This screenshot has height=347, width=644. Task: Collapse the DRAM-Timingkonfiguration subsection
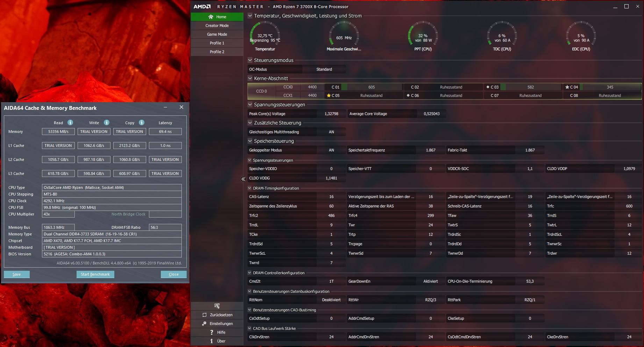click(250, 188)
